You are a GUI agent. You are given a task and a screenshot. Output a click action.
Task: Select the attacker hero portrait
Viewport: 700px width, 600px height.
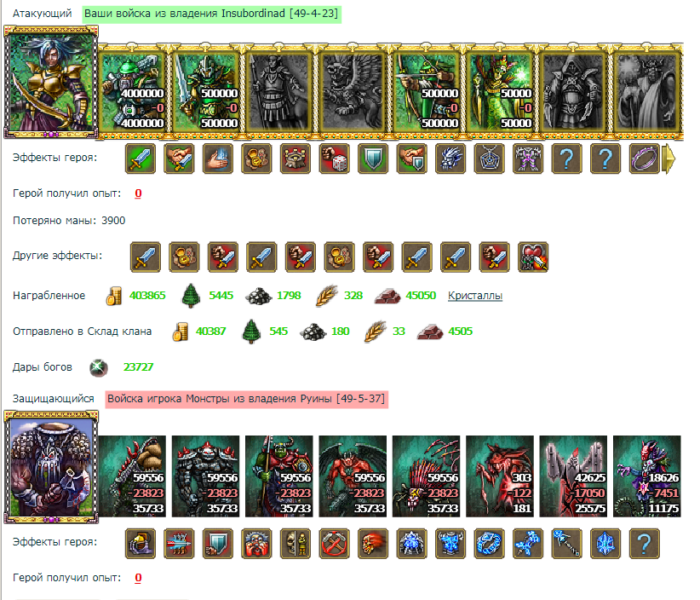pyautogui.click(x=51, y=81)
